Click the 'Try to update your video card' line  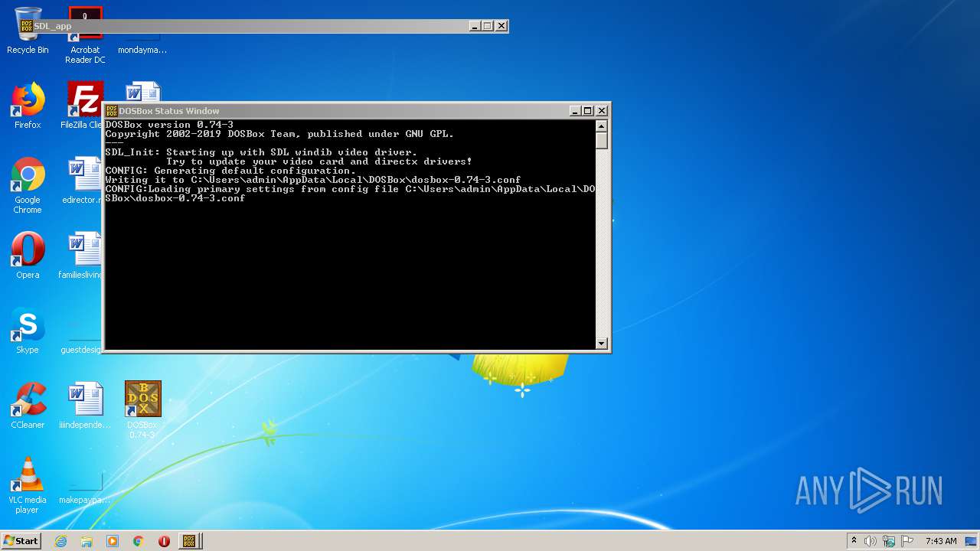[x=319, y=161]
